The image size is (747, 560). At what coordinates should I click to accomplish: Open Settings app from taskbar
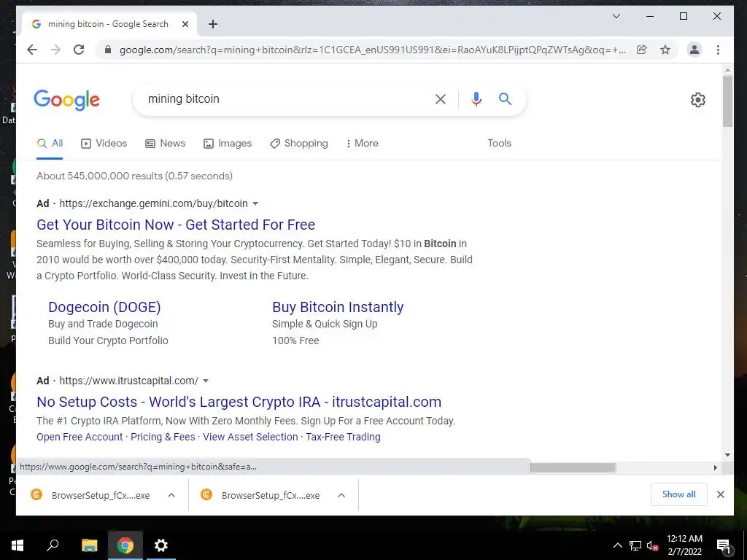pos(161,545)
